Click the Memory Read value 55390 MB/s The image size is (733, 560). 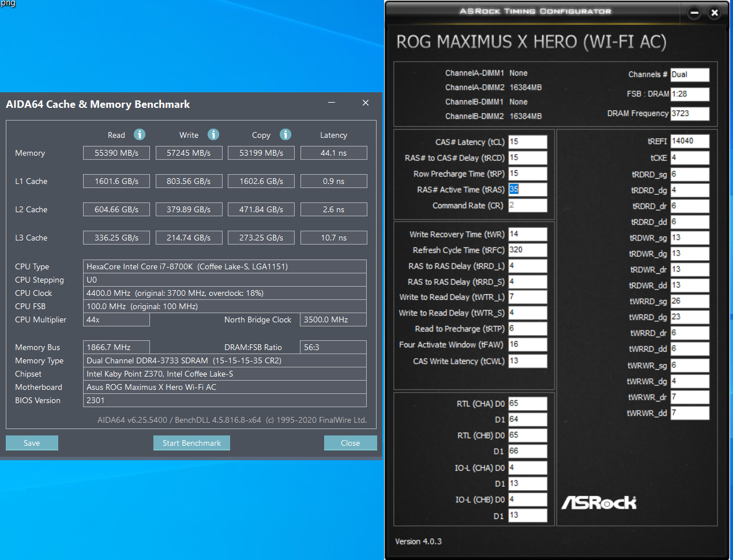coord(116,153)
